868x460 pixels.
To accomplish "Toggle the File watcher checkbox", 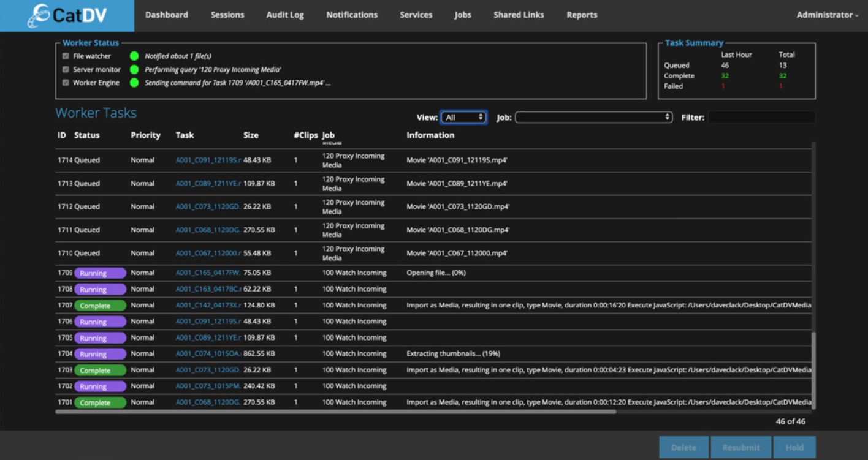I will pyautogui.click(x=66, y=56).
